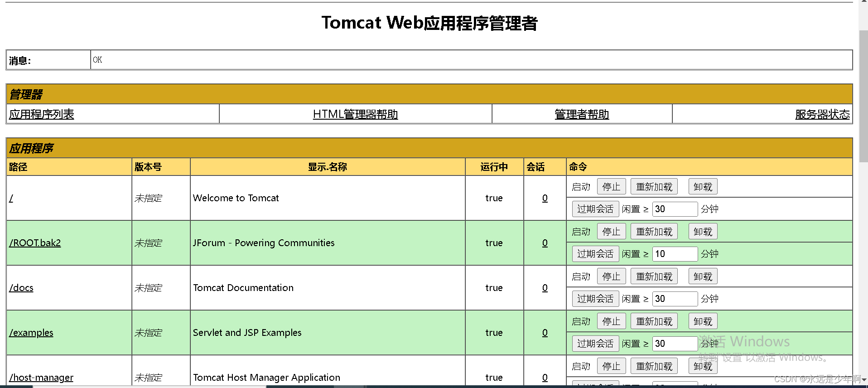Open the /examples application link
Viewport: 868px width, 388px height.
pos(31,333)
